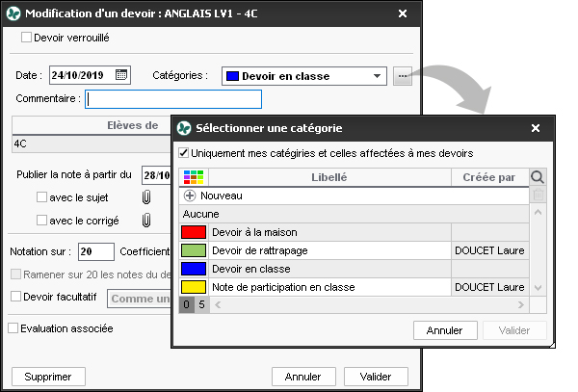Click the green swatch for Devoir de rattrapage
The height and width of the screenshot is (392, 578).
(194, 250)
